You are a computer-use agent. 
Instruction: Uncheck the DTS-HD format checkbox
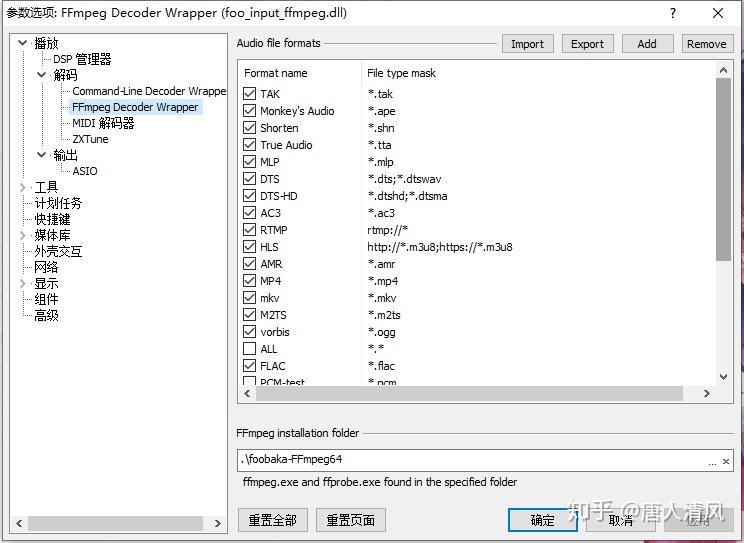(x=250, y=196)
